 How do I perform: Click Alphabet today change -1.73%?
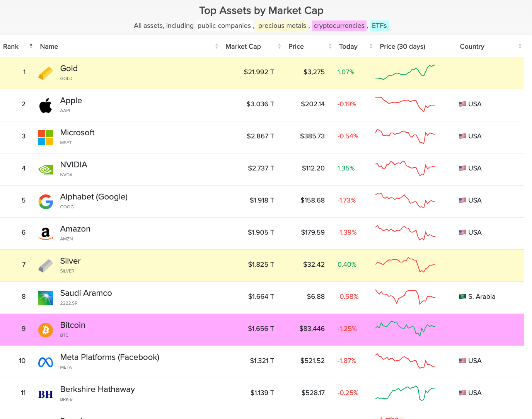tap(346, 200)
